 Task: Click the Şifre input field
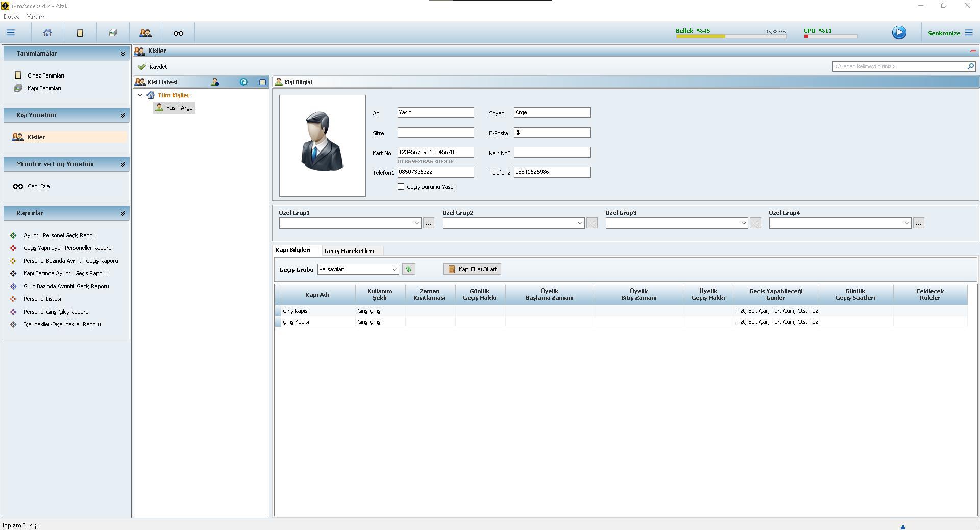pyautogui.click(x=435, y=133)
